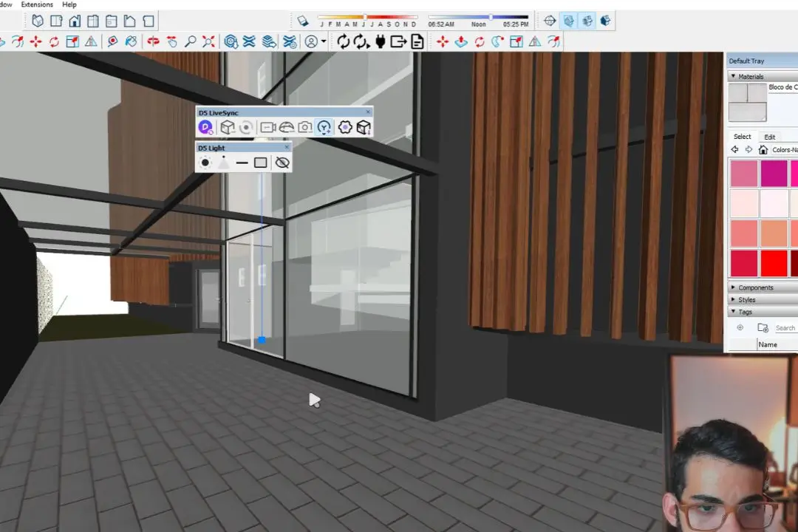Click Materials forward arrow
The height and width of the screenshot is (532, 798).
click(748, 149)
